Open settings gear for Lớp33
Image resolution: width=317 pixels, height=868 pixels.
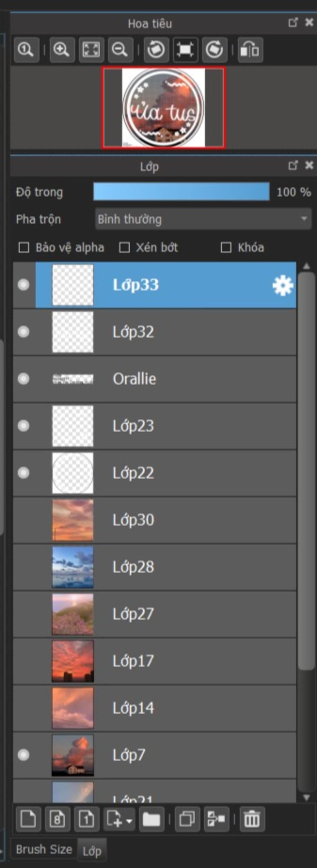[283, 285]
